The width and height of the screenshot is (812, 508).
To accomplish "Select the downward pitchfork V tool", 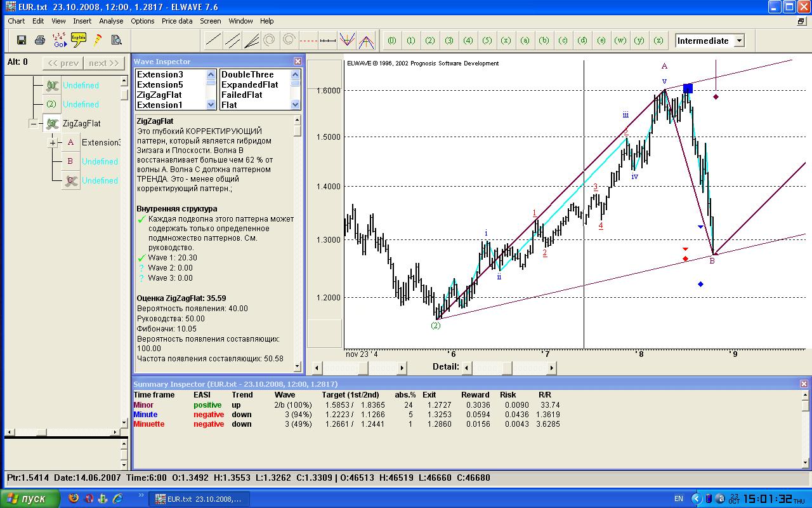I will point(346,41).
